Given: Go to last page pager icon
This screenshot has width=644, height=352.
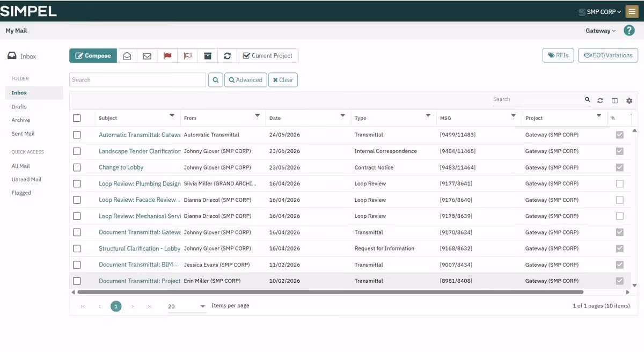Looking at the screenshot, I should pos(149,306).
